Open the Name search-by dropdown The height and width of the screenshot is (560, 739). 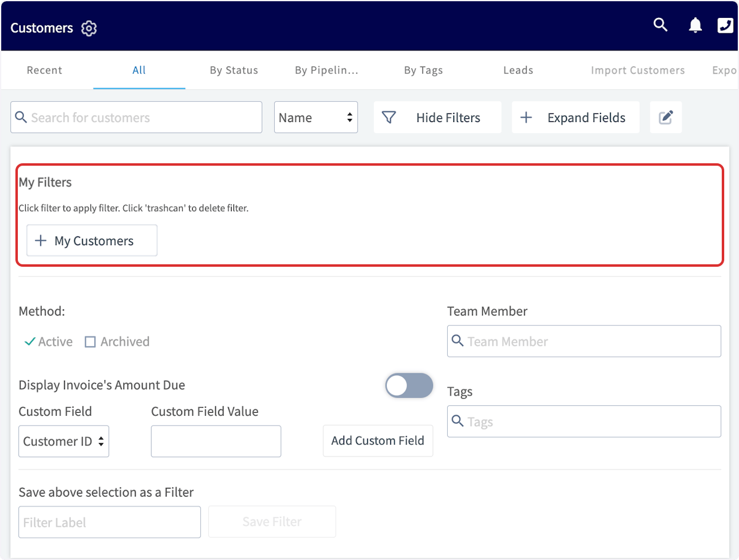pos(316,117)
